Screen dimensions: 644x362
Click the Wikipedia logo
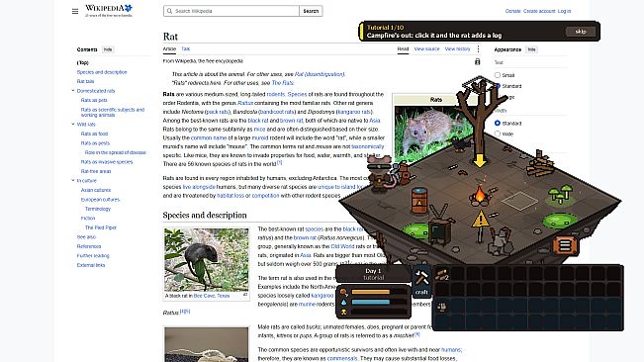[109, 11]
